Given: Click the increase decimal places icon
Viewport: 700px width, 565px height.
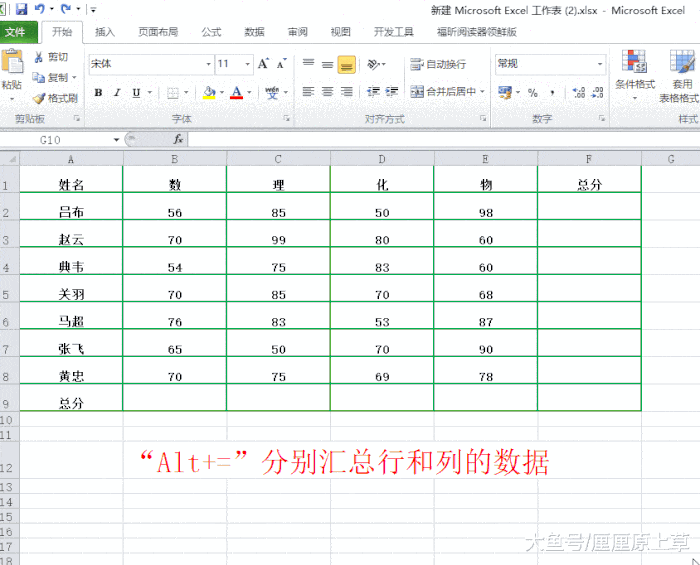Looking at the screenshot, I should point(579,92).
